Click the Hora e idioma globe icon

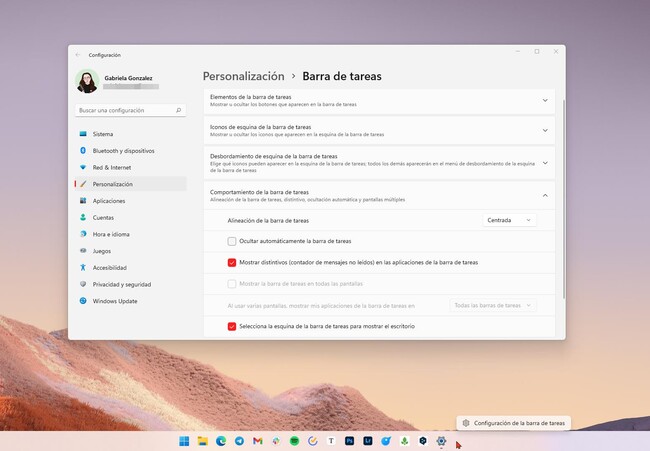click(83, 234)
